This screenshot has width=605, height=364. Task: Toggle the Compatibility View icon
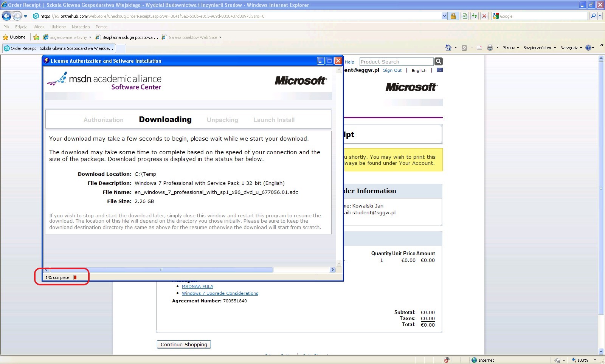[465, 16]
